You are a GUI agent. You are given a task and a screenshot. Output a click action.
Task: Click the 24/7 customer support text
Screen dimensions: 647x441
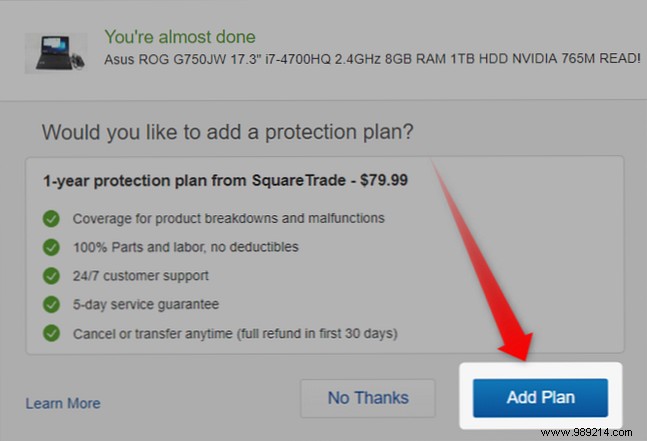tap(141, 276)
